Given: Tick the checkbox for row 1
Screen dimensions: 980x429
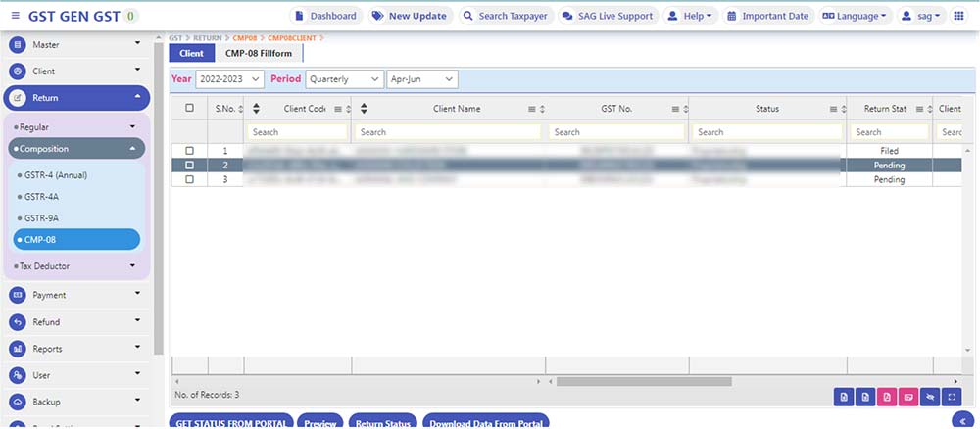Looking at the screenshot, I should 190,151.
